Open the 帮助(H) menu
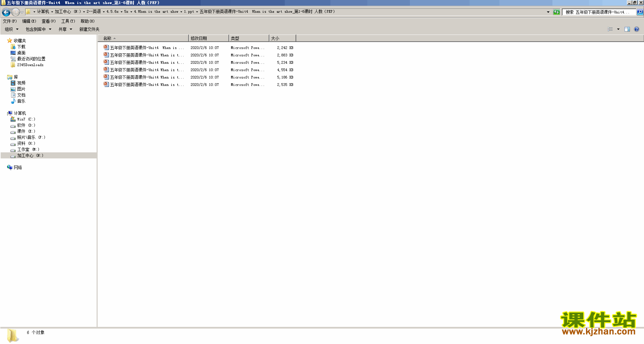 pos(88,21)
